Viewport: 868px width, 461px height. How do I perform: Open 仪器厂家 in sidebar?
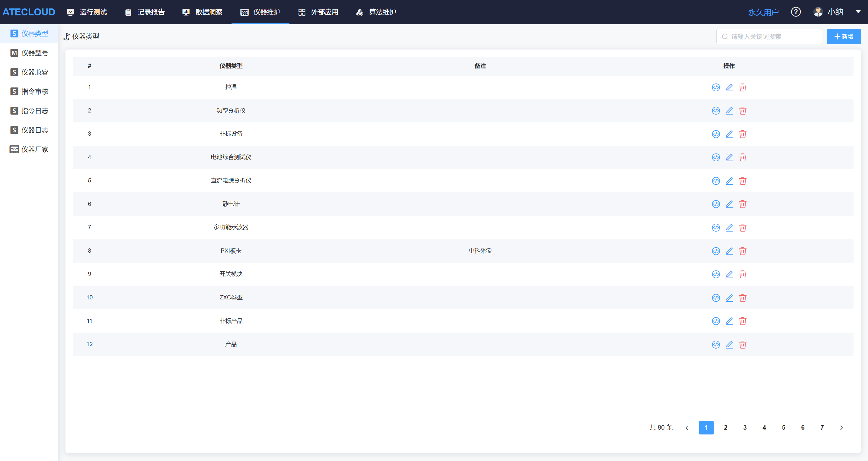(29, 149)
